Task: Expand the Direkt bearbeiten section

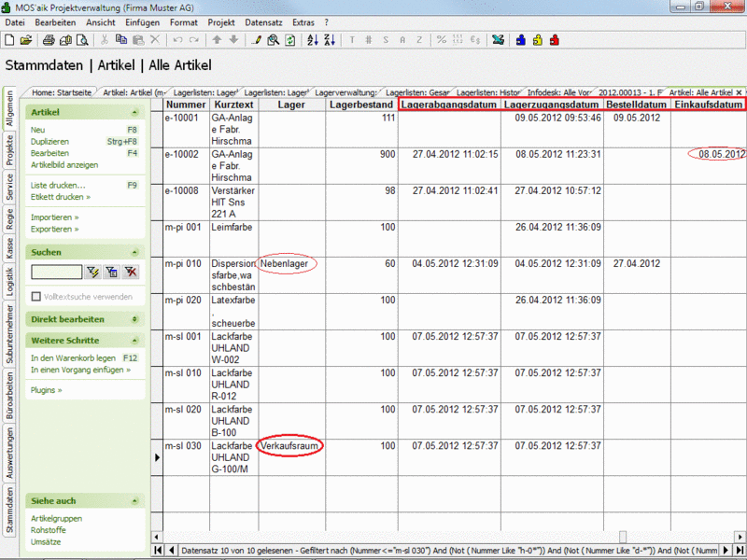Action: [x=134, y=319]
